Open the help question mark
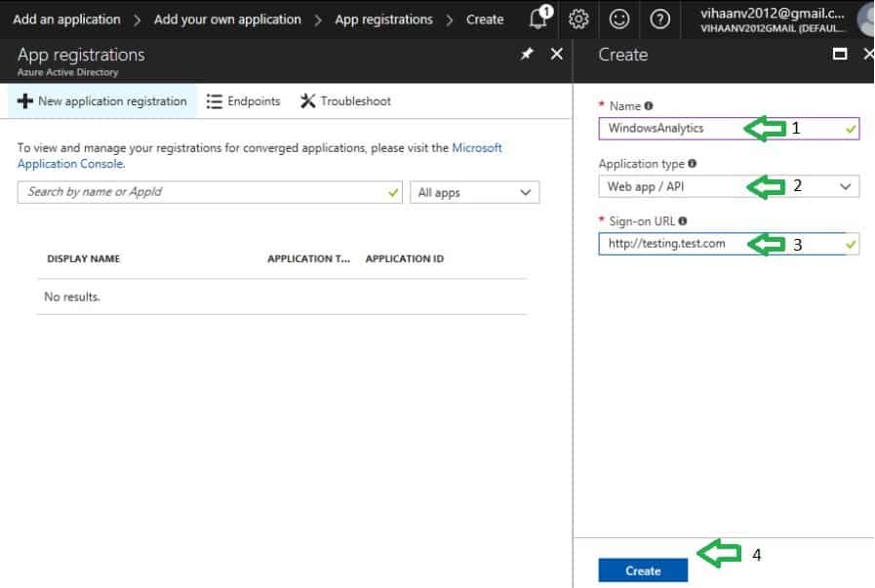 pos(659,19)
